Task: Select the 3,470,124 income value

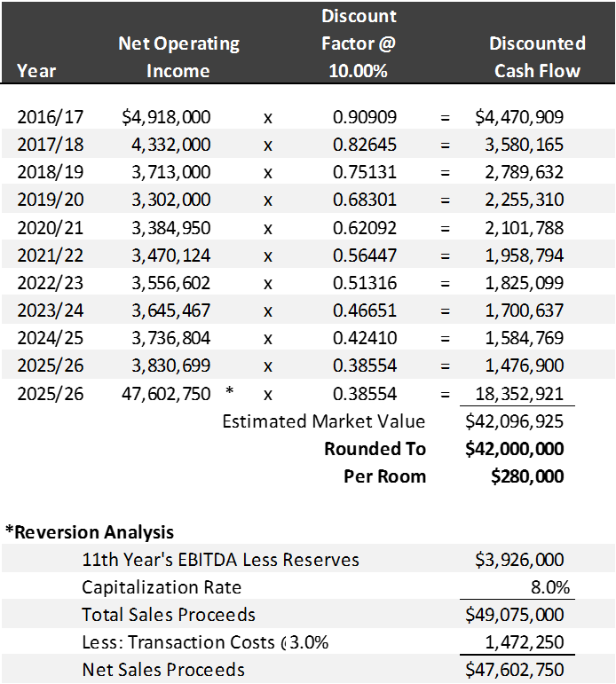Action: click(170, 256)
